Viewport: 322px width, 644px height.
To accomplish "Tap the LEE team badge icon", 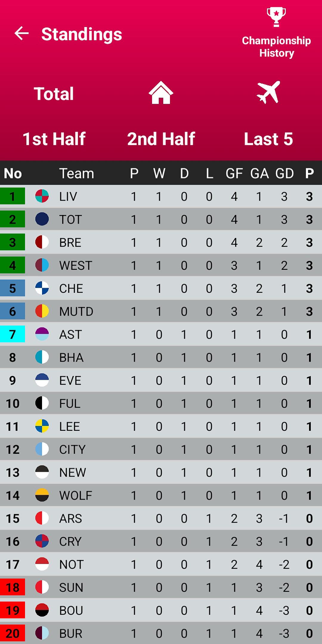I will point(42,426).
